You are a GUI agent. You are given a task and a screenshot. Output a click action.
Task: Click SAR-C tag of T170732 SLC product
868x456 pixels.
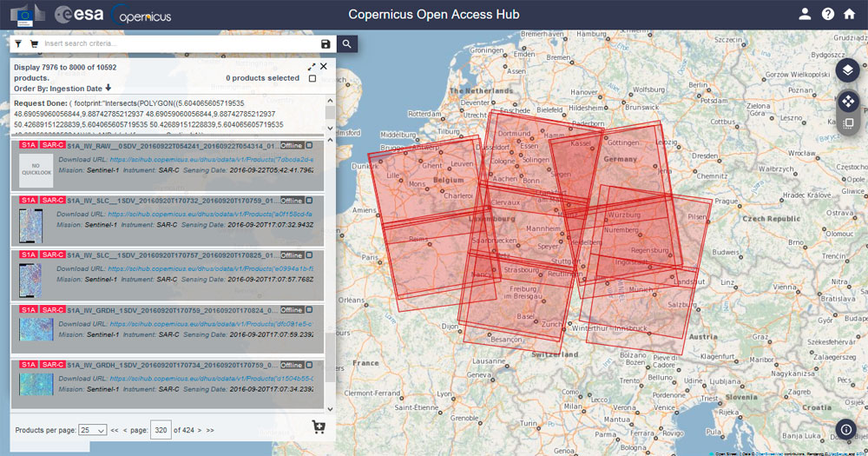coord(53,200)
